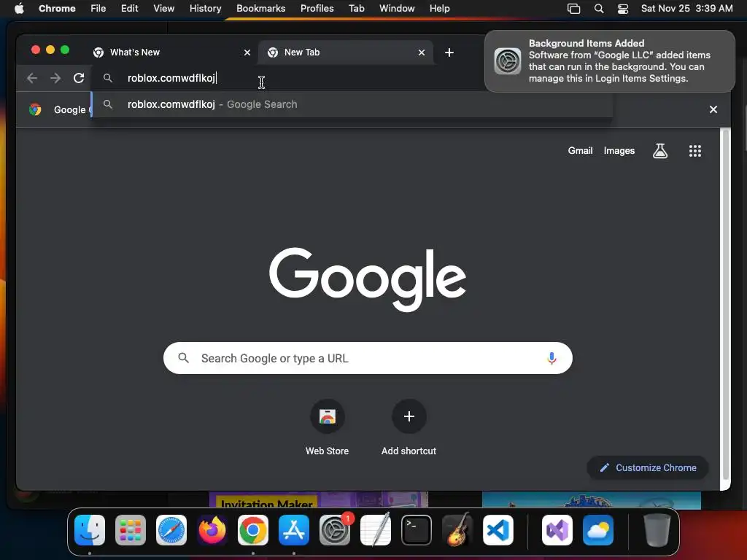Viewport: 747px width, 560px height.
Task: Switch to the New Tab tab
Action: [x=345, y=52]
